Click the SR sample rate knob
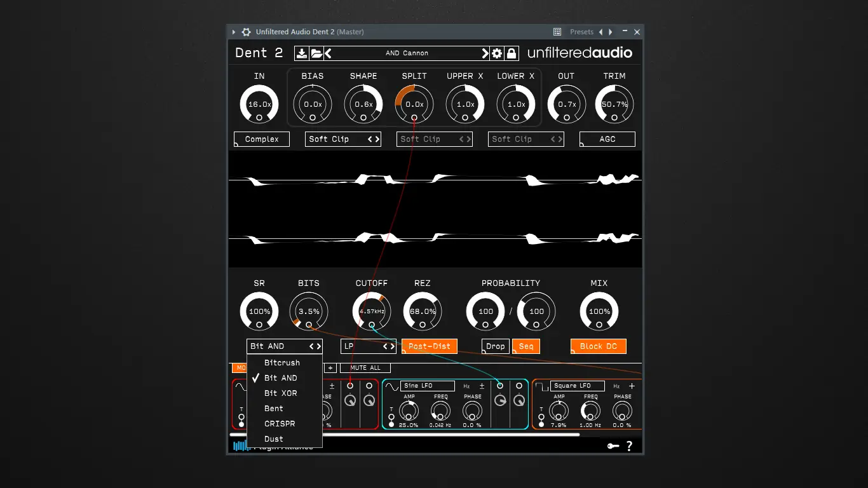Image resolution: width=868 pixels, height=488 pixels. click(x=259, y=311)
